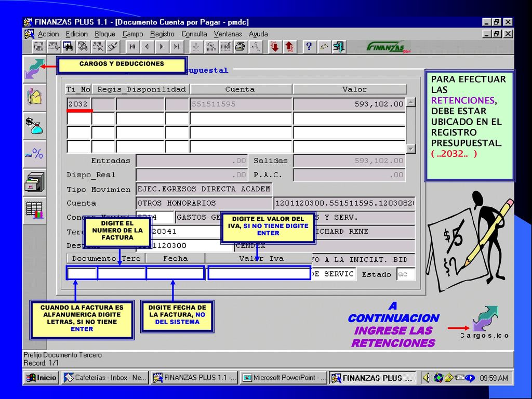This screenshot has width=532, height=399.
Task: Click the binoculars search toolbar icon
Action: click(x=68, y=46)
